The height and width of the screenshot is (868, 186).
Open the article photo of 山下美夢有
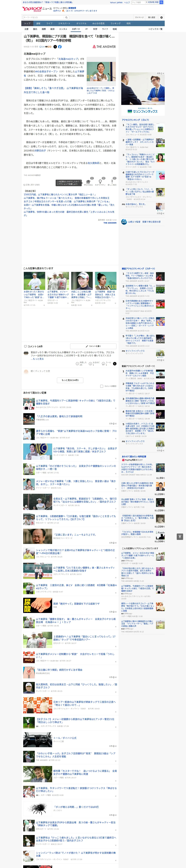[101, 71]
